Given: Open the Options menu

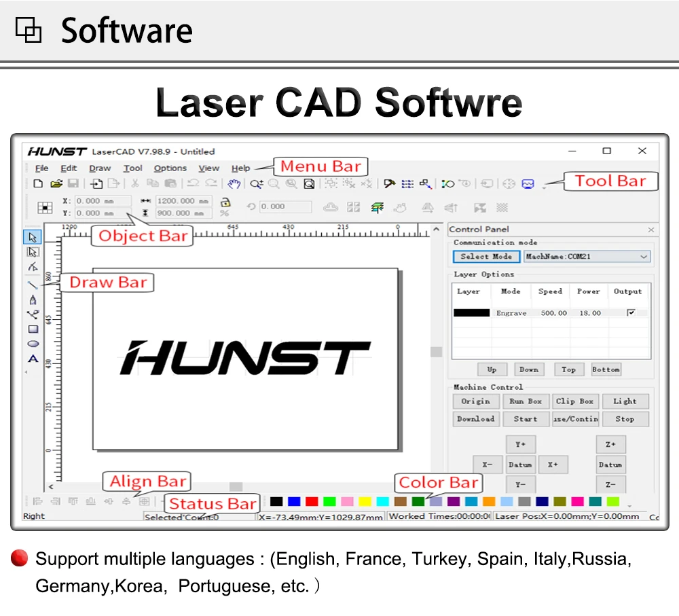Looking at the screenshot, I should 170,168.
